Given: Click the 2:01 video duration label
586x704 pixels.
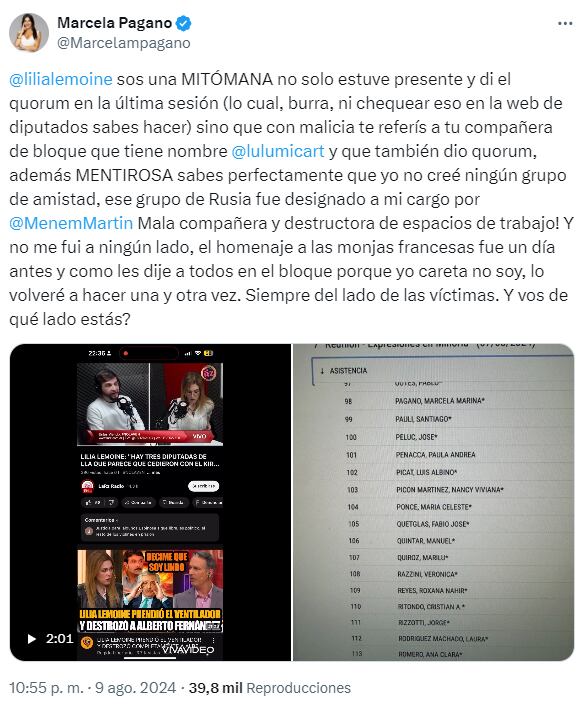Looking at the screenshot, I should [x=59, y=638].
